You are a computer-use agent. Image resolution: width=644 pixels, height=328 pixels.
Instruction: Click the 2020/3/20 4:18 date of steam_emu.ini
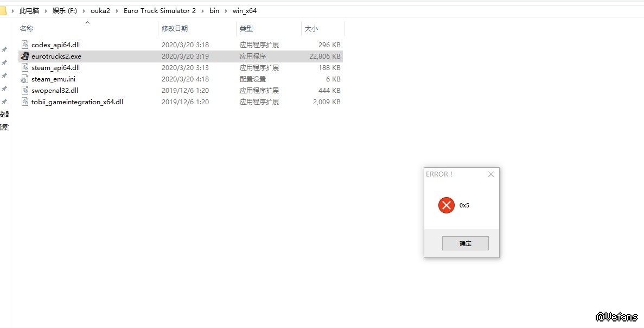pos(185,79)
